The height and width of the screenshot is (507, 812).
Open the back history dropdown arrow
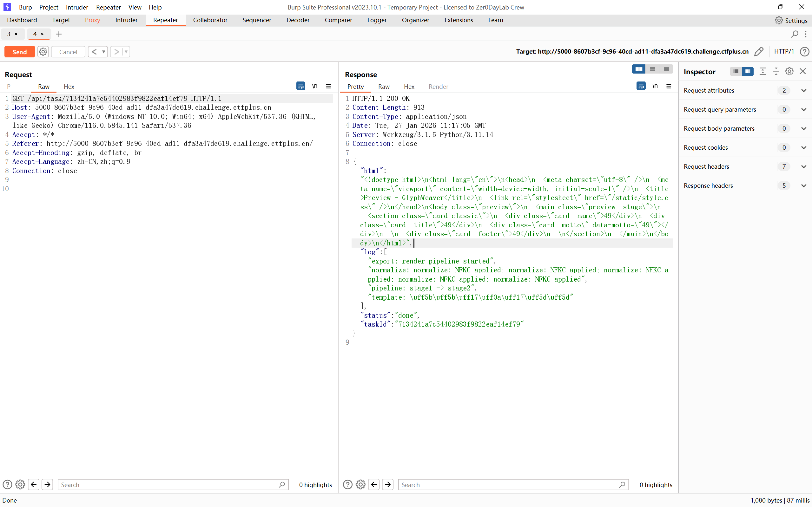tap(104, 52)
